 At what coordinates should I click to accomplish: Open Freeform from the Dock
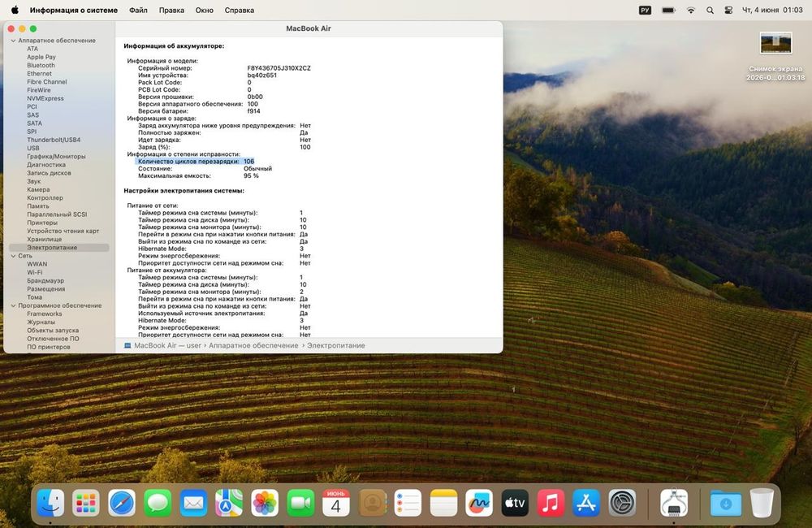479,503
